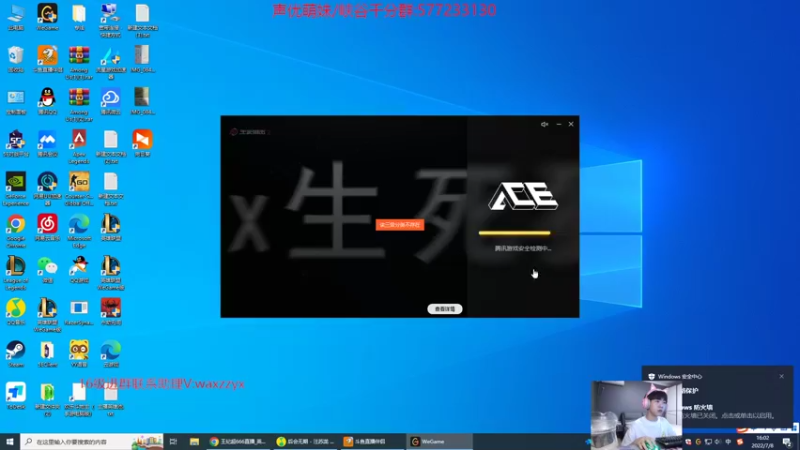The width and height of the screenshot is (800, 450).
Task: Mute sound in the game launcher window
Action: (544, 124)
